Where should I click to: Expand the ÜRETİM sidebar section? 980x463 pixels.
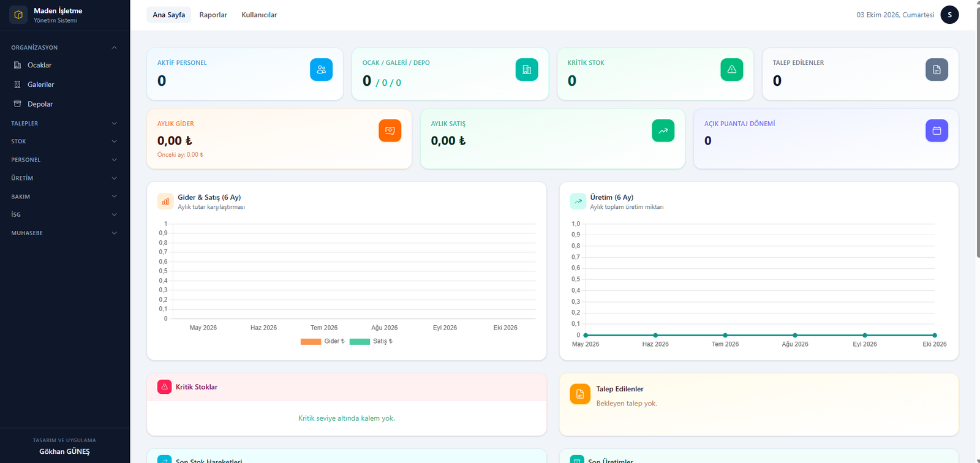click(x=64, y=178)
